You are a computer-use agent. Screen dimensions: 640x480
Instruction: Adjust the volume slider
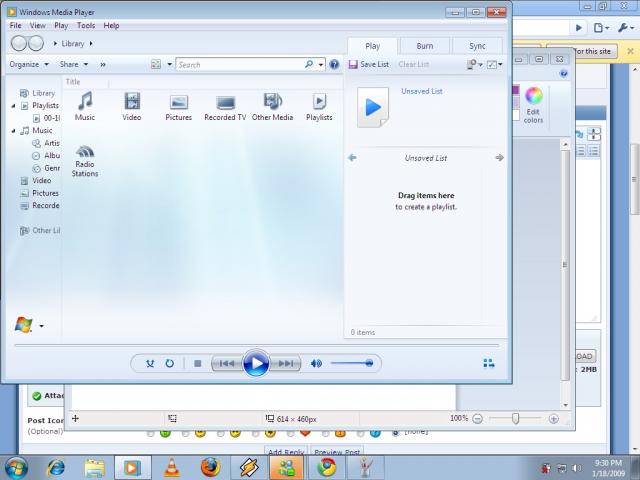(352, 363)
